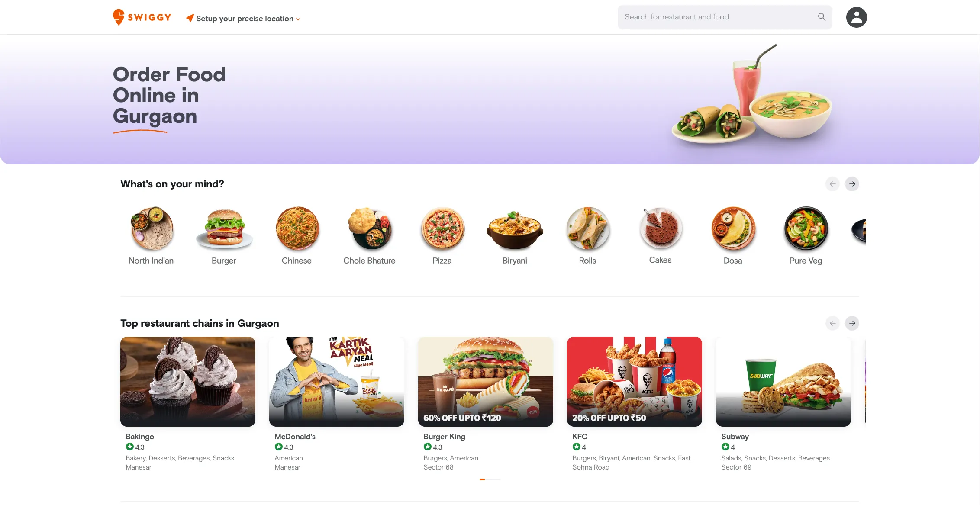Choose the Biryani food category
980x505 pixels.
[x=515, y=236]
